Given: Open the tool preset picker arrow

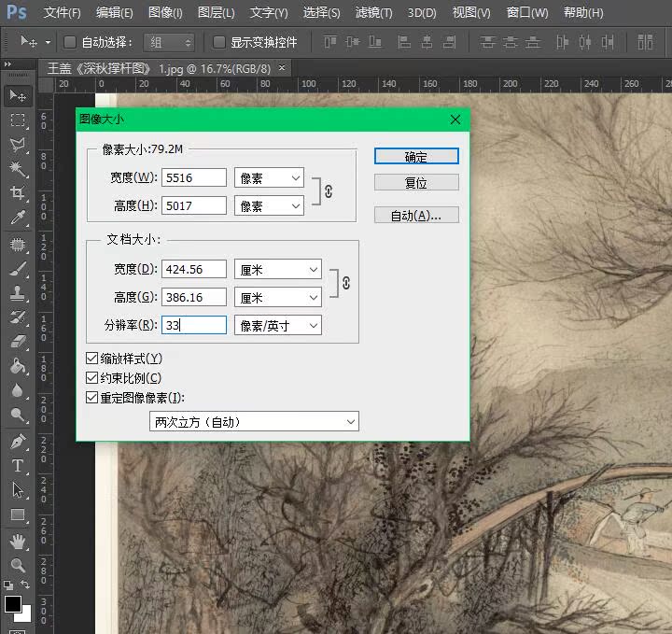Looking at the screenshot, I should 48,42.
